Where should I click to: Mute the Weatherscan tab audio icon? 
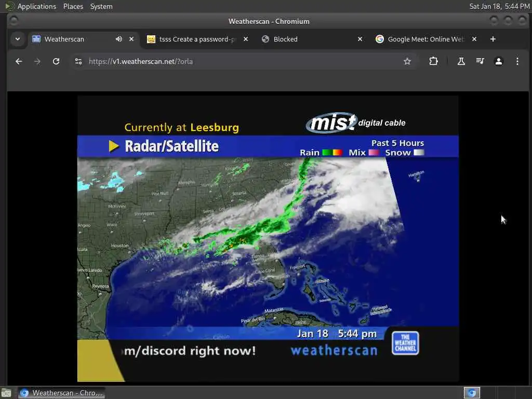coord(119,39)
